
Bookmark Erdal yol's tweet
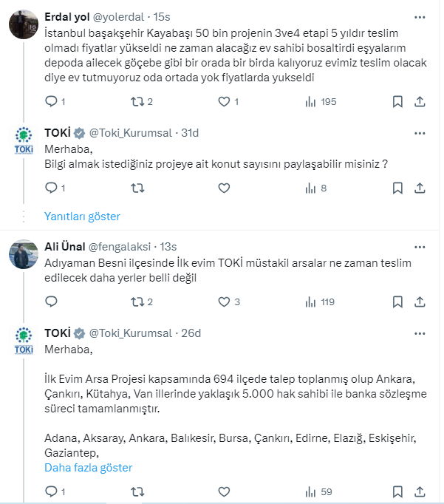[397, 102]
